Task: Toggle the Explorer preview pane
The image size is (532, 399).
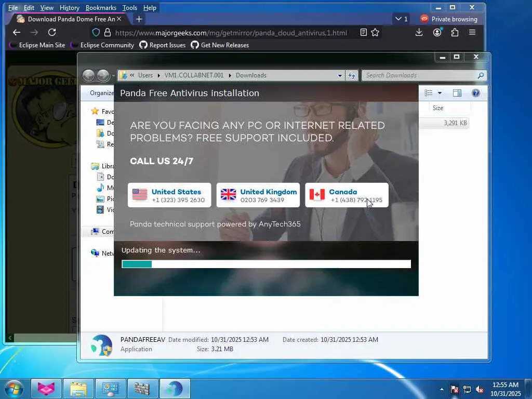Action: tap(457, 93)
